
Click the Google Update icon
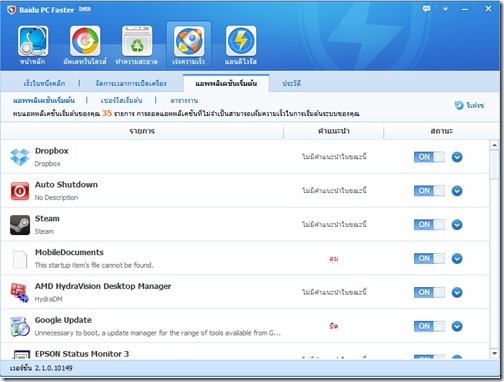tap(20, 326)
